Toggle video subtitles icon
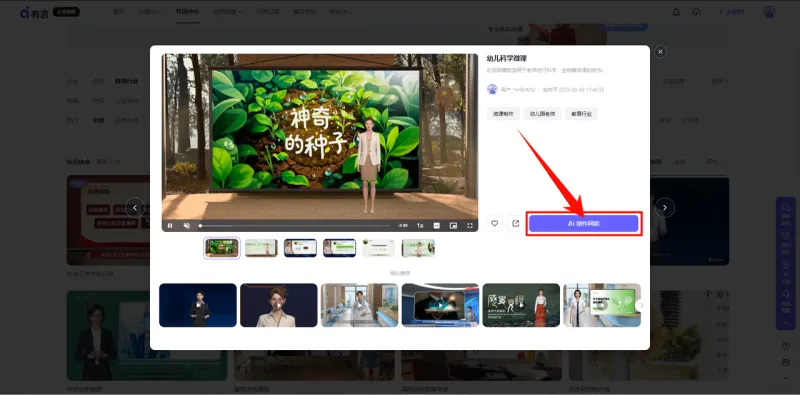This screenshot has height=395, width=800. (437, 226)
